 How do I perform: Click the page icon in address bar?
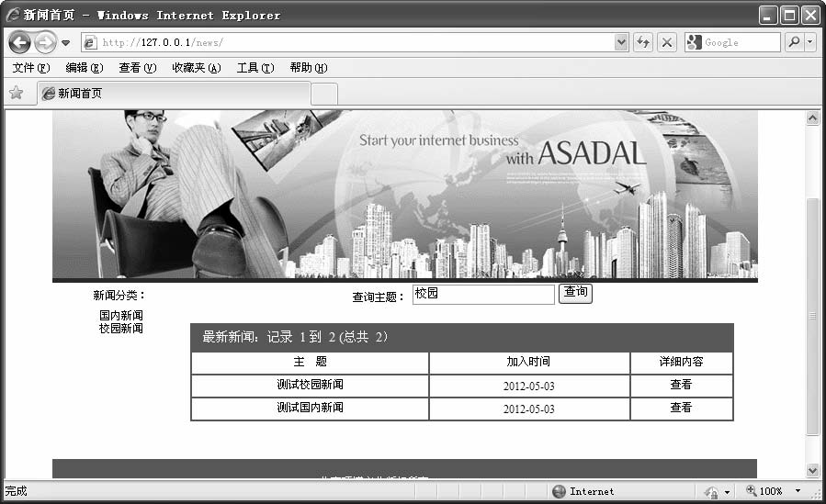(x=90, y=42)
